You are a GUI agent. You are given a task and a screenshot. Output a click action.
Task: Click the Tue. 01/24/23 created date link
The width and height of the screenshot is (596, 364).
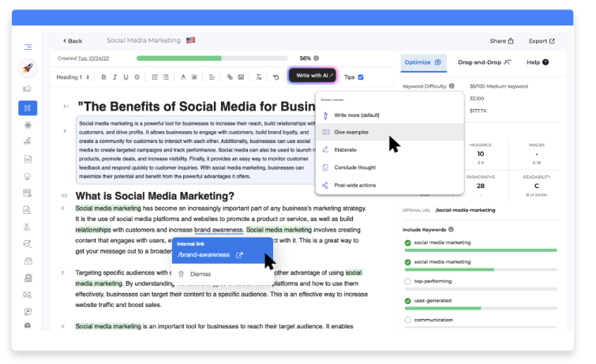pyautogui.click(x=93, y=58)
